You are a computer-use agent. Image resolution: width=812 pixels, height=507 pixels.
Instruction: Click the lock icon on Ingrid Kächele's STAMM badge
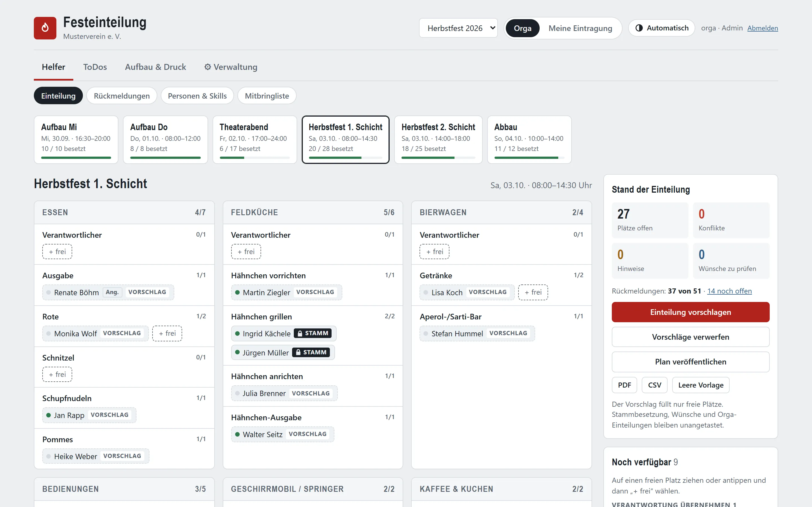coord(300,333)
